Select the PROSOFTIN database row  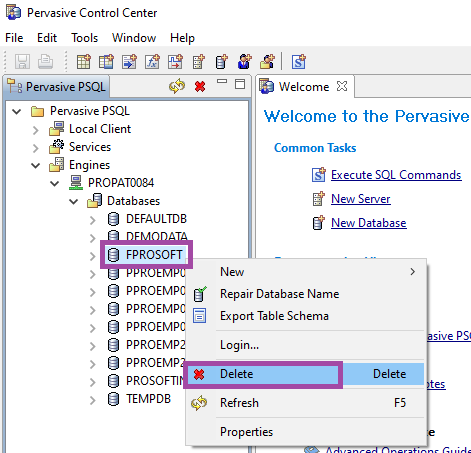145,381
